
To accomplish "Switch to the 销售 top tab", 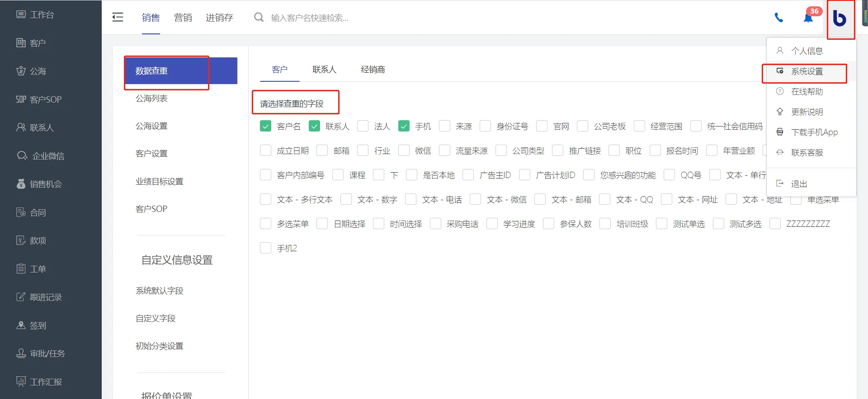I will (151, 18).
